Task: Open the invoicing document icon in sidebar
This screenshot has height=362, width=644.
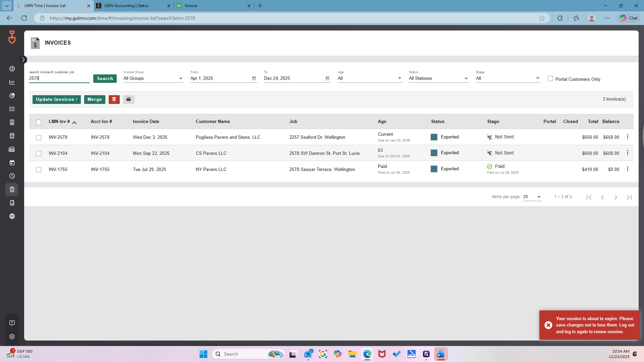Action: (x=12, y=189)
